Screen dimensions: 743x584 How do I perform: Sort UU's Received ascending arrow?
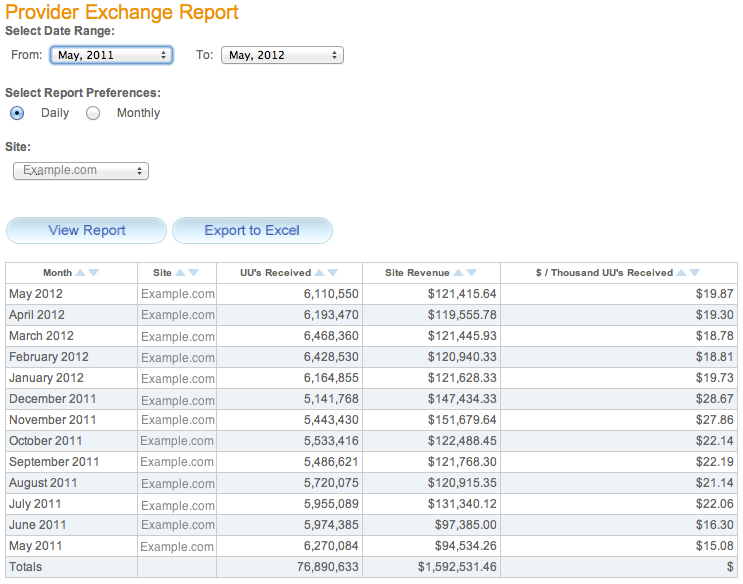pyautogui.click(x=320, y=273)
